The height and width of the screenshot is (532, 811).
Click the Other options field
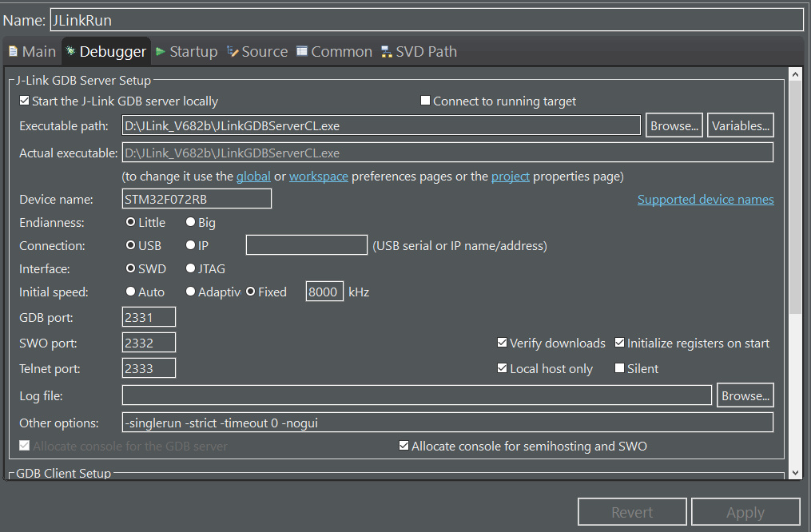pyautogui.click(x=447, y=423)
